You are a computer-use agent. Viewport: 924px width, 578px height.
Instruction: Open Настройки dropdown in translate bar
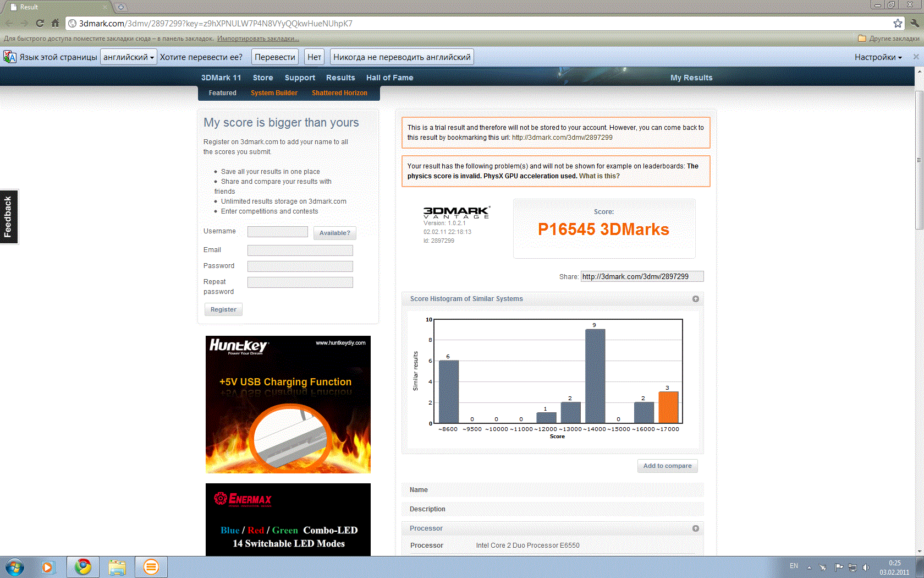point(878,57)
